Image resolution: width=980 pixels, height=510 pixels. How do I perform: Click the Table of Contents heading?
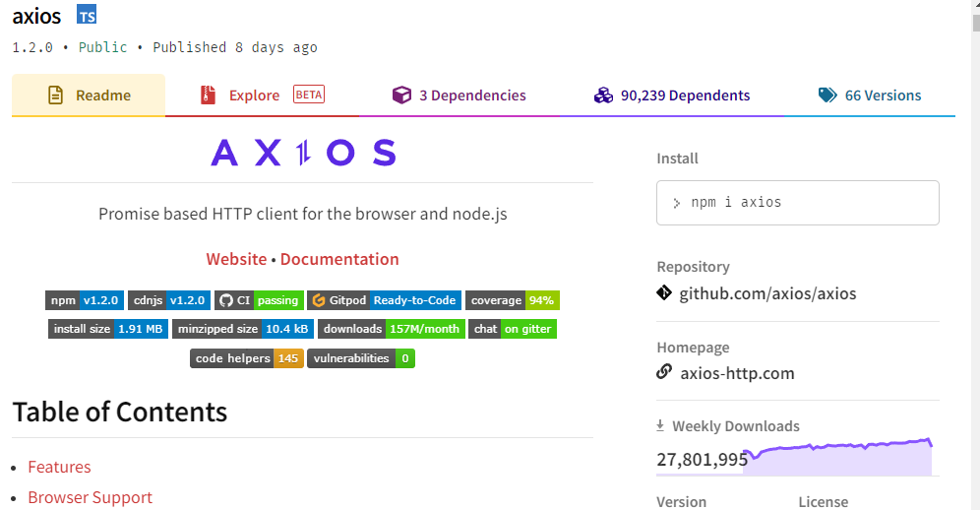click(x=120, y=412)
